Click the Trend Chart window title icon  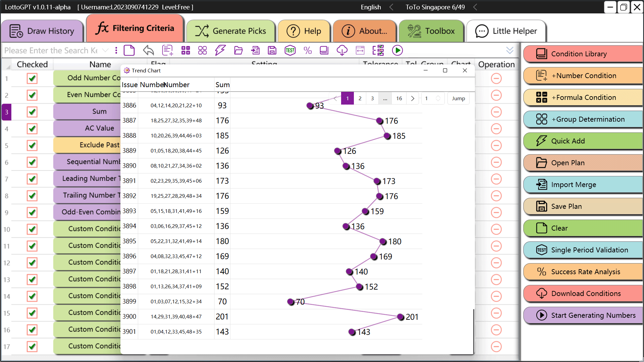point(127,70)
